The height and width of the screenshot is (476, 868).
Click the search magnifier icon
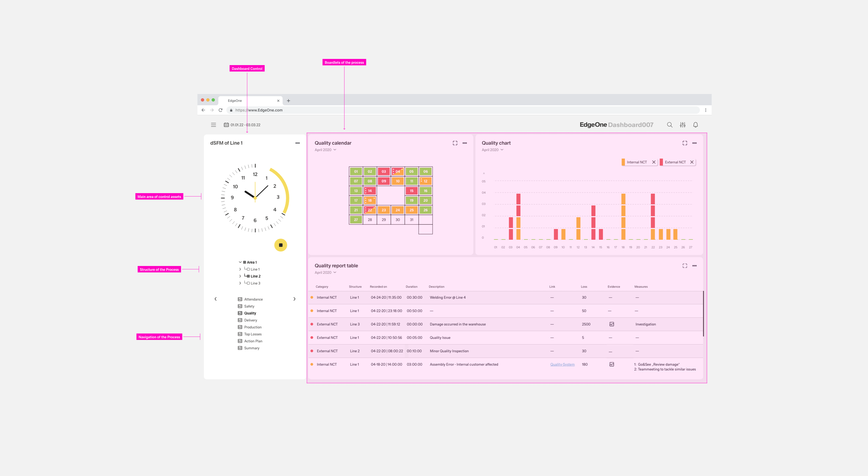(670, 125)
